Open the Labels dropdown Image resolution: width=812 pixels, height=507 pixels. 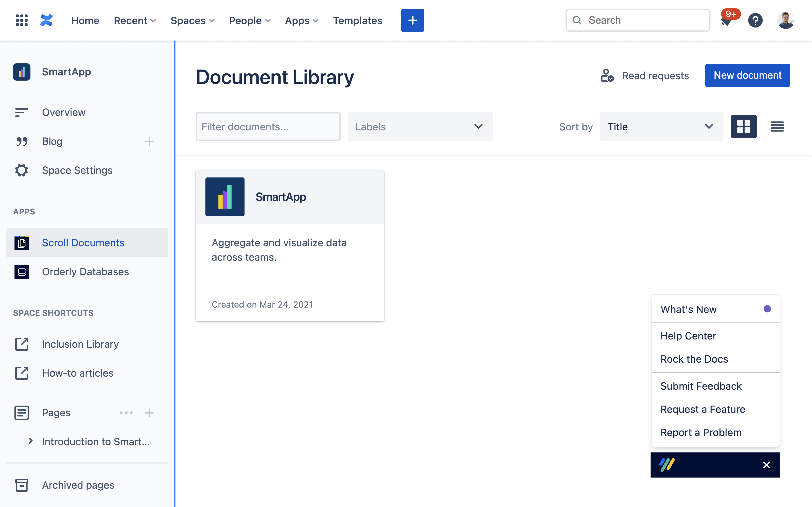[420, 127]
